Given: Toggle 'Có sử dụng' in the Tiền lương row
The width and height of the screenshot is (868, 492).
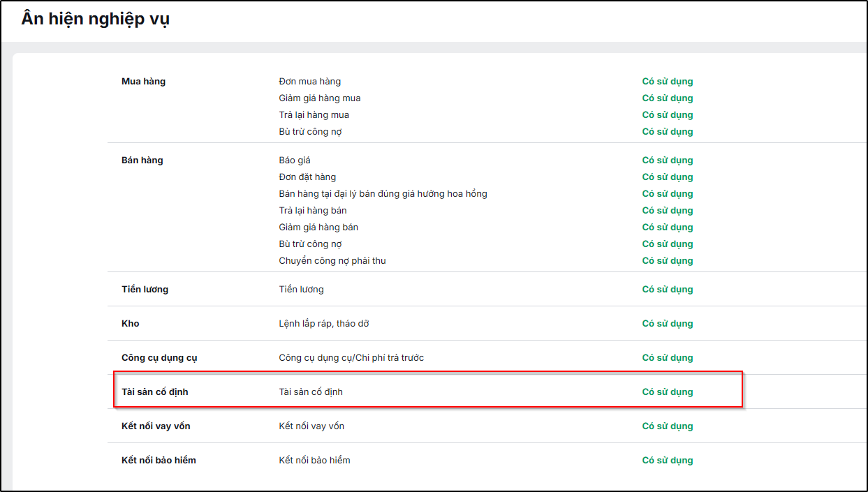Looking at the screenshot, I should (x=668, y=290).
